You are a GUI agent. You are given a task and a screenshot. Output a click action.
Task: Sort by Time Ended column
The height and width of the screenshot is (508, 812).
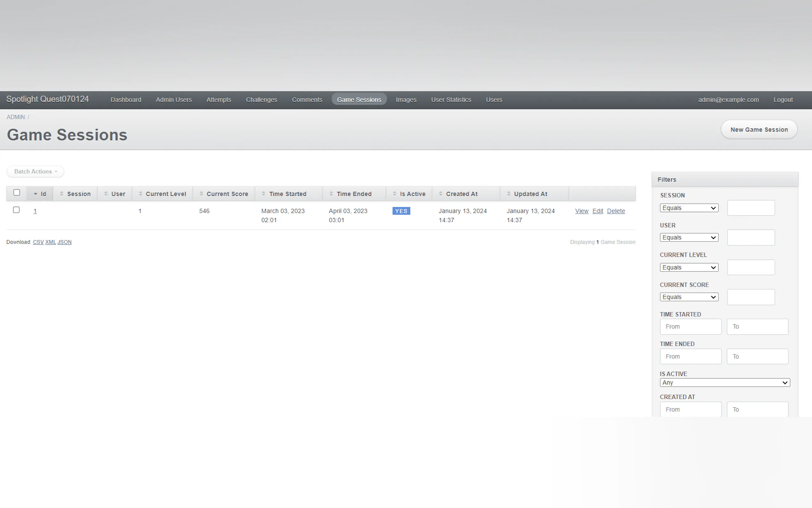coord(354,194)
